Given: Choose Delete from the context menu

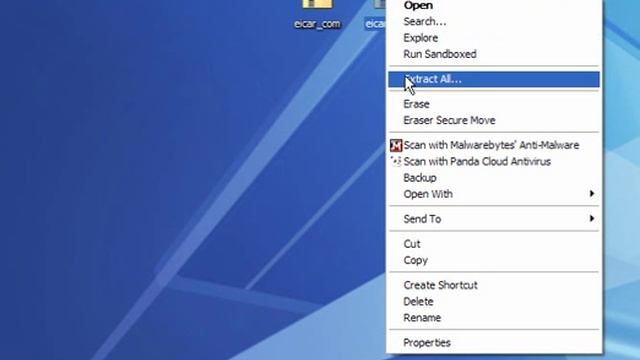Looking at the screenshot, I should (x=493, y=302).
